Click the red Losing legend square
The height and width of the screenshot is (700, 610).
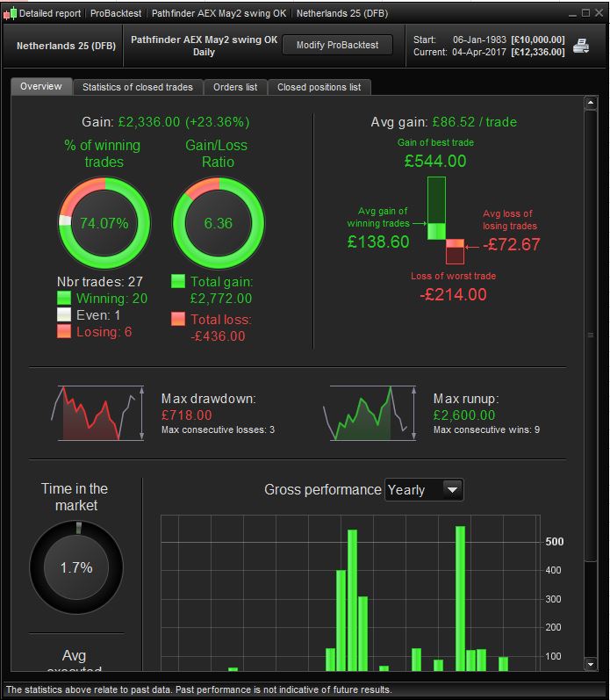coord(64,332)
